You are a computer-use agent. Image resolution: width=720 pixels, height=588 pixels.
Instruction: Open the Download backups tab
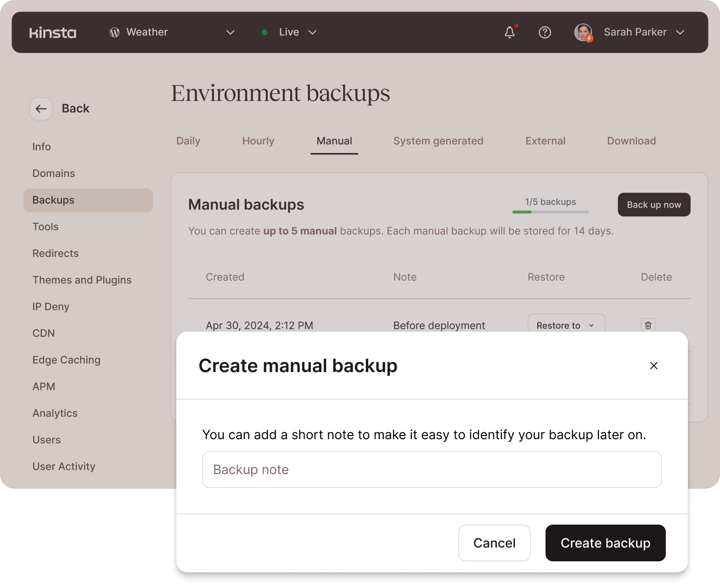coord(631,141)
